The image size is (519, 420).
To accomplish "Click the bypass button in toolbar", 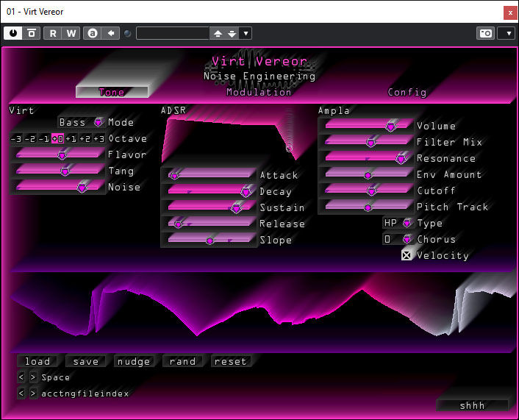I will tap(32, 33).
